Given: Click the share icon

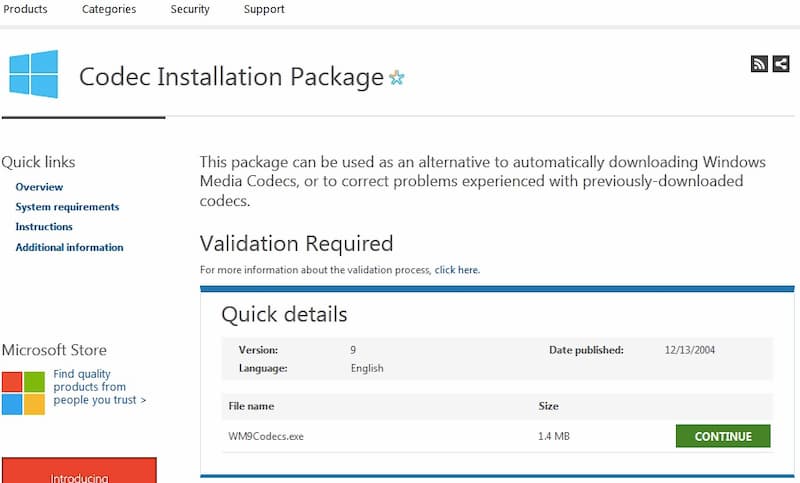Looking at the screenshot, I should click(781, 64).
